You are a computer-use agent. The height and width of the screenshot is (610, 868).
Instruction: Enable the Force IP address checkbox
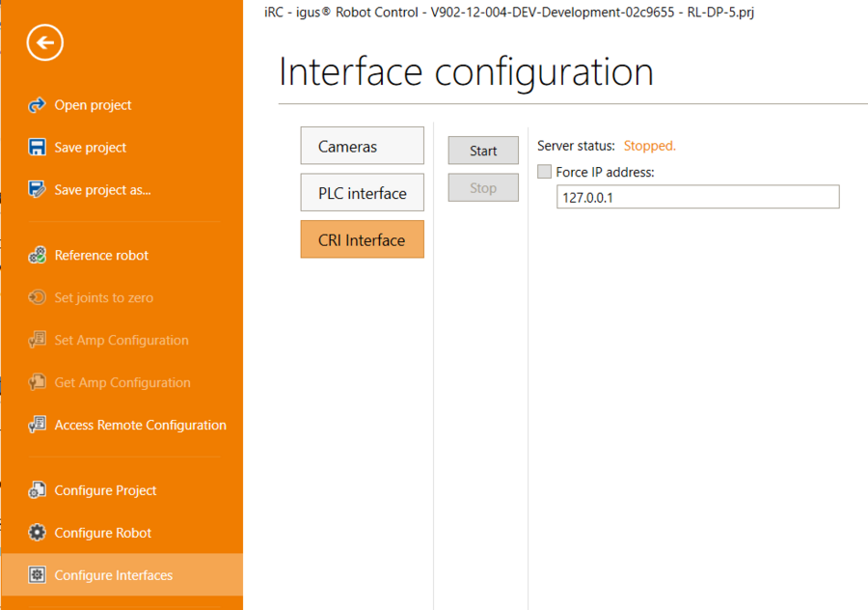tap(544, 171)
